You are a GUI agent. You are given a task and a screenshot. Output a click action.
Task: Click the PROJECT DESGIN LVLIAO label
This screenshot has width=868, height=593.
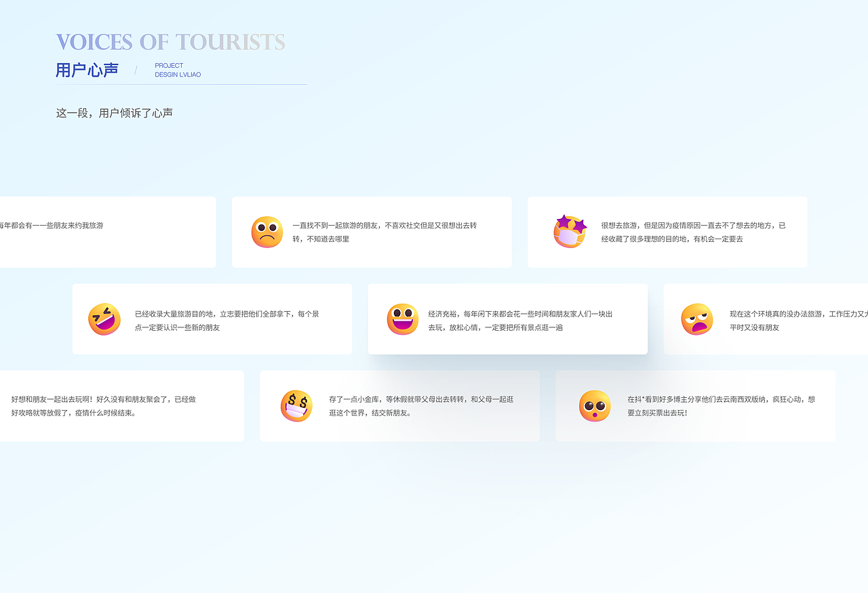(x=178, y=70)
